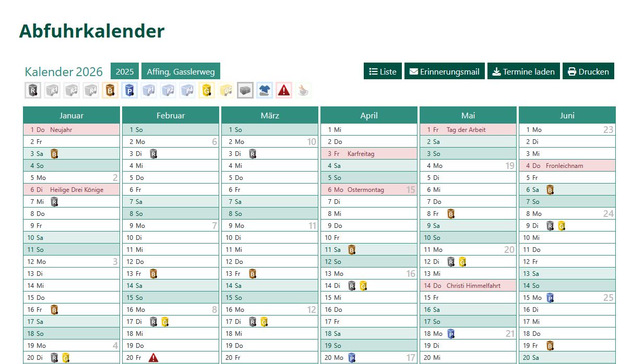The width and height of the screenshot is (632, 364).
Task: Switch to the 2025 calendar year
Action: point(125,71)
